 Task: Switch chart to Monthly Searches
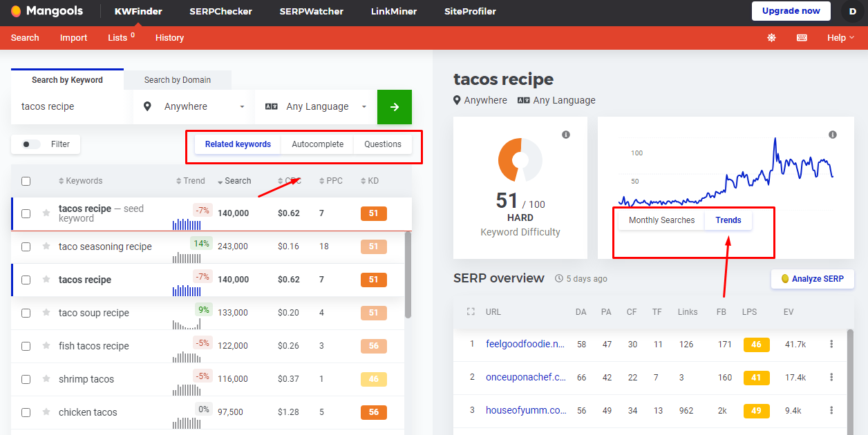tap(661, 220)
